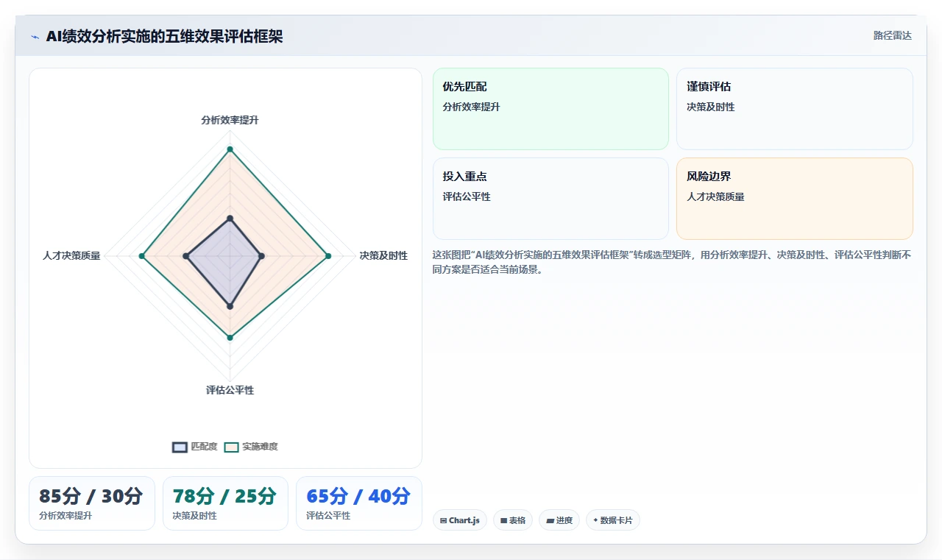The width and height of the screenshot is (942, 560).
Task: Click the green top data point on radar
Action: (230, 149)
